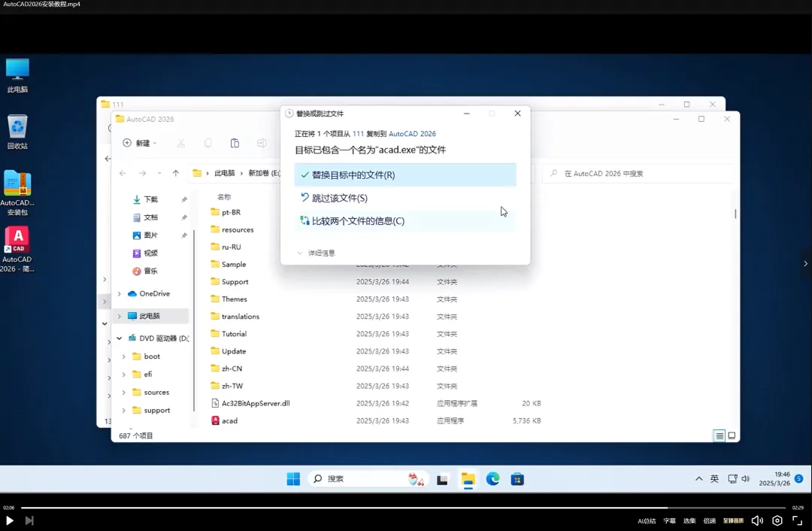Show hidden system tray icons chevron
This screenshot has height=531, width=812.
click(x=699, y=478)
